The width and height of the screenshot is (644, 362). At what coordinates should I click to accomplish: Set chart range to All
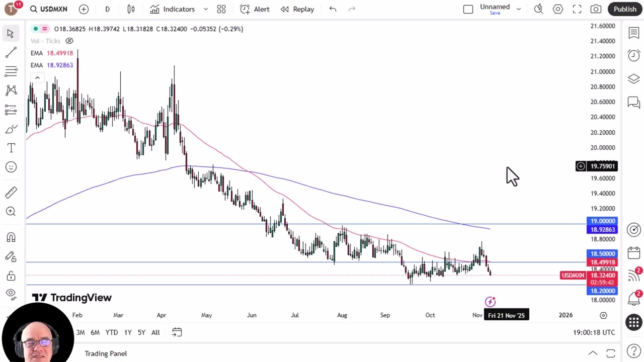(x=155, y=332)
